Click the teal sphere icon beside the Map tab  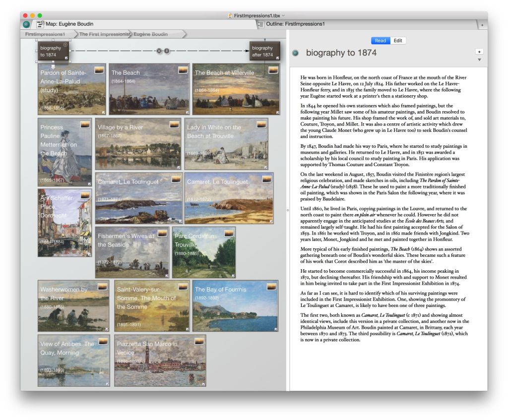click(26, 24)
